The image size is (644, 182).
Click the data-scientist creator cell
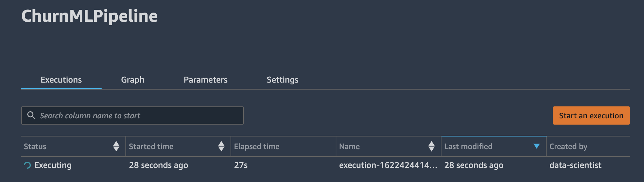(x=575, y=165)
